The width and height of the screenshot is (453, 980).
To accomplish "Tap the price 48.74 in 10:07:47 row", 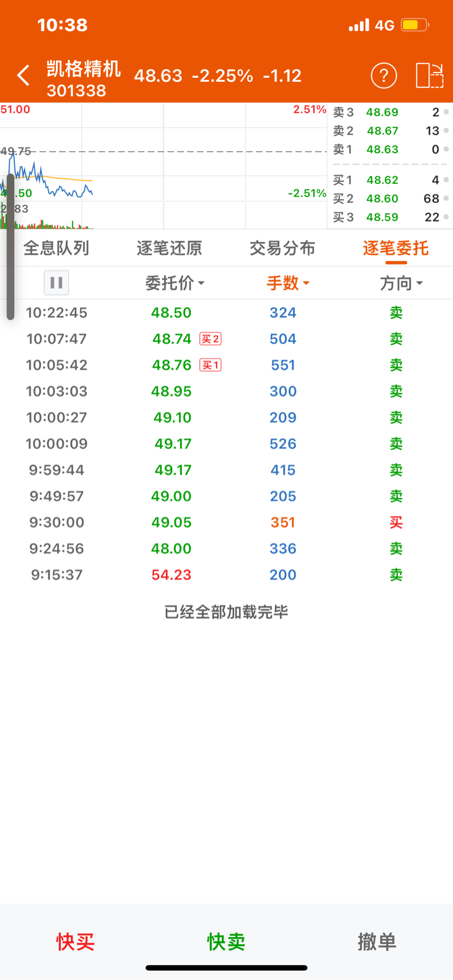I will 172,339.
